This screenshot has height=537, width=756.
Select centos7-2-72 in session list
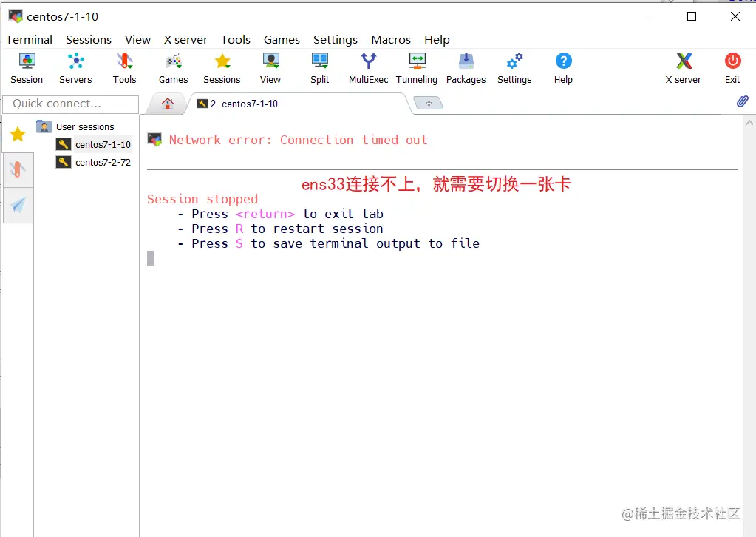pos(103,163)
